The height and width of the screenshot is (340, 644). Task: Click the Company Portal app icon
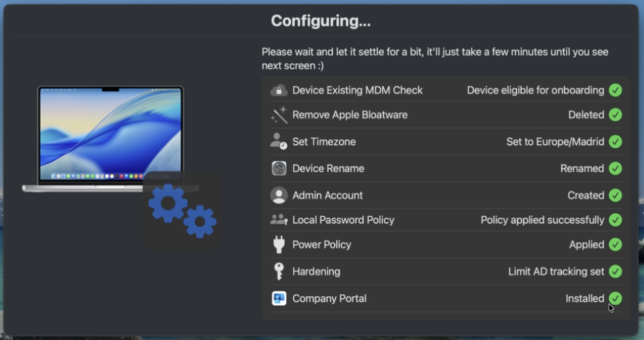click(x=279, y=299)
